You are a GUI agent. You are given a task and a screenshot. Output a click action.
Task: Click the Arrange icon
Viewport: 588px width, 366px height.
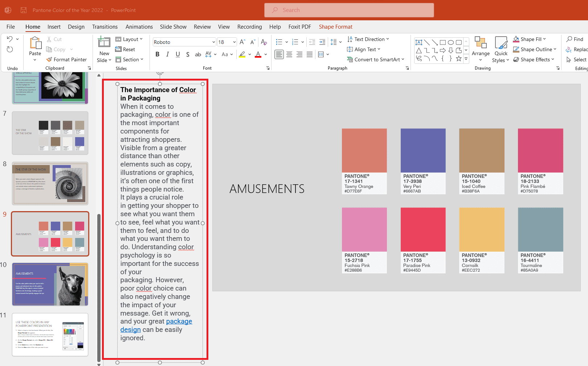pyautogui.click(x=481, y=43)
